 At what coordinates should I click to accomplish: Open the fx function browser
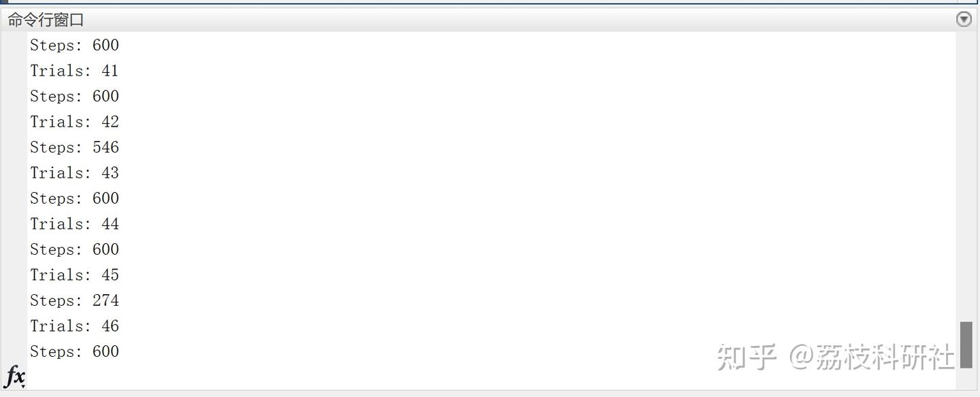(15, 376)
